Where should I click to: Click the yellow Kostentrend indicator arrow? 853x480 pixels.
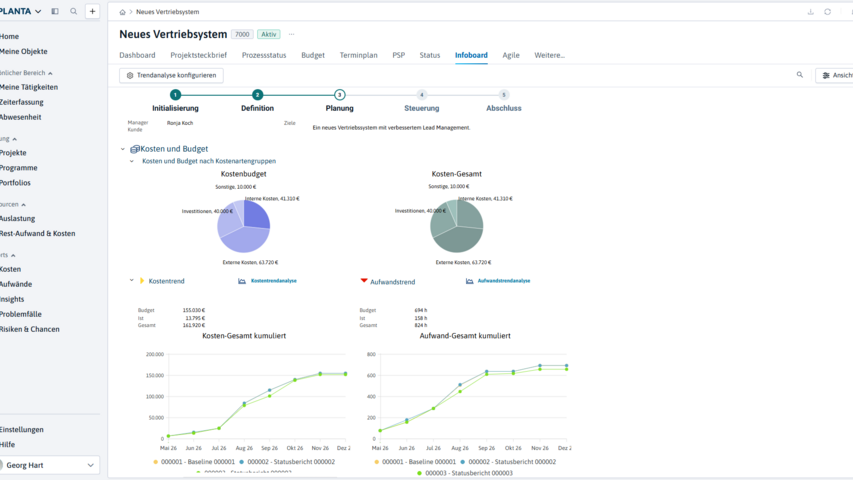[142, 281]
